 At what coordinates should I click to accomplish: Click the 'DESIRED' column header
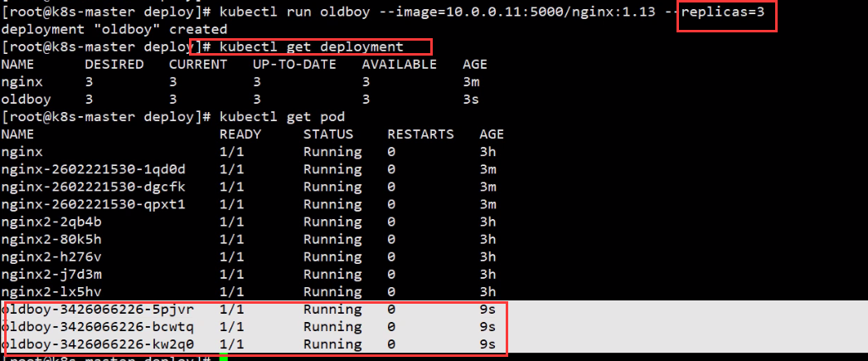114,65
